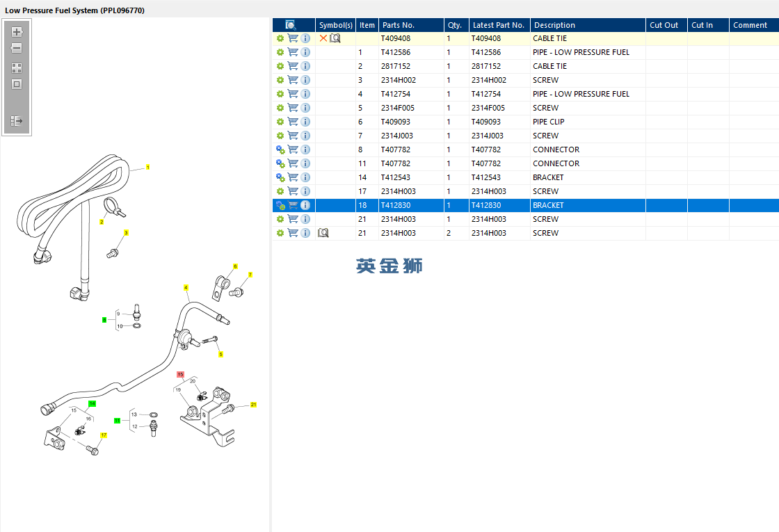Zoom out of the parts diagram
Viewport: 779px width, 532px height.
(x=17, y=48)
